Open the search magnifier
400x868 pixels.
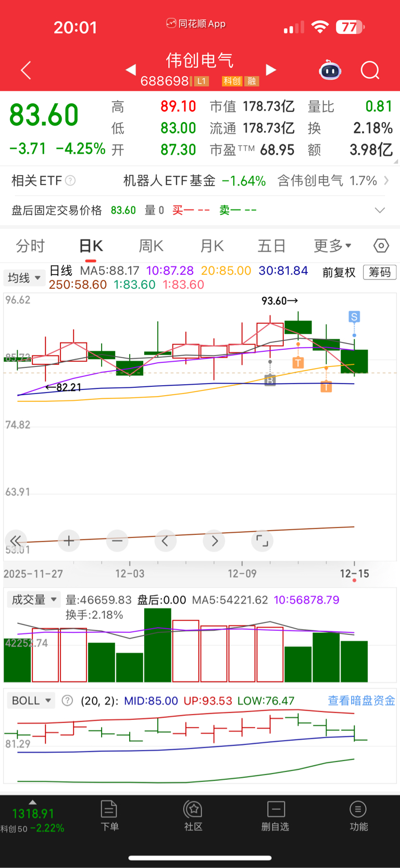pos(370,70)
